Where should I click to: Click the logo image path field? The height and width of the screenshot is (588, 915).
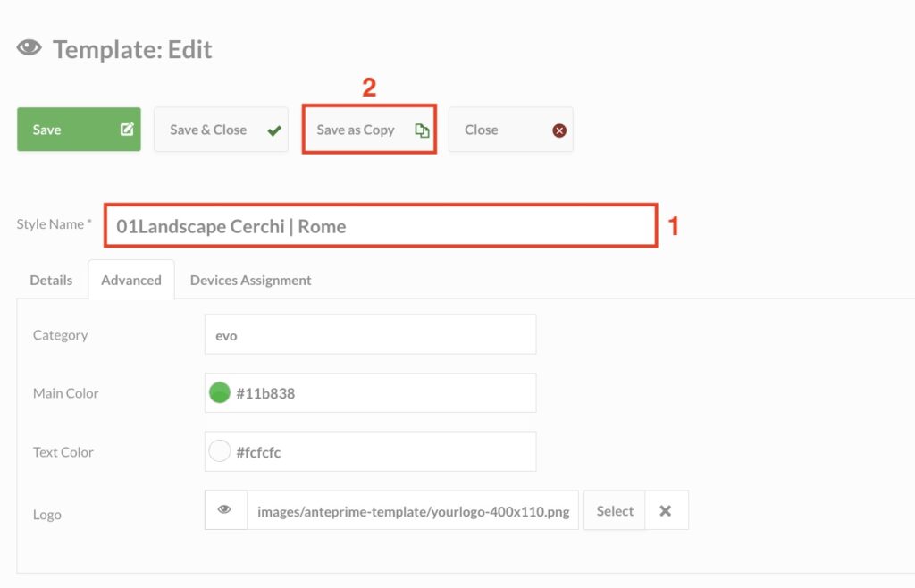tap(413, 511)
